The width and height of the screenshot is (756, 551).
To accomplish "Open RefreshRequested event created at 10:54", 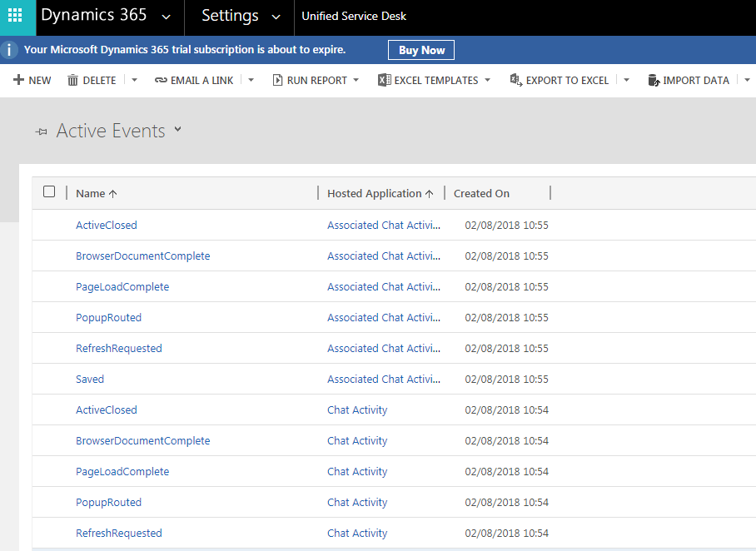I will [118, 534].
